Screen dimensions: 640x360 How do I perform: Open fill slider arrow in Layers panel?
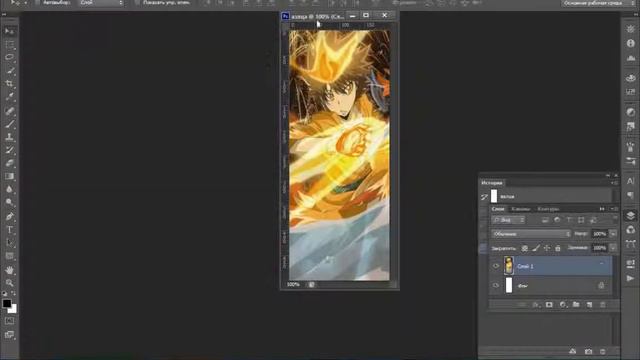click(x=613, y=248)
